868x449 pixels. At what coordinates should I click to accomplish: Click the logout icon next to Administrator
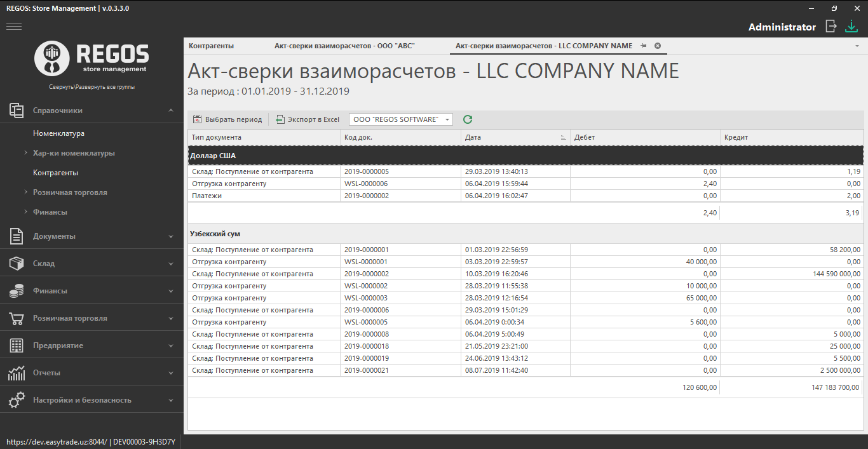[831, 26]
